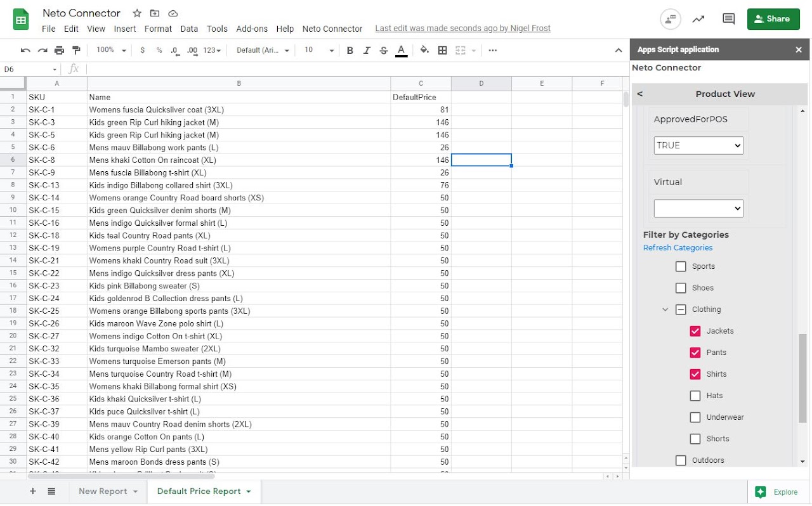This screenshot has width=812, height=506.
Task: Click the Name box cell reference field
Action: coord(30,69)
